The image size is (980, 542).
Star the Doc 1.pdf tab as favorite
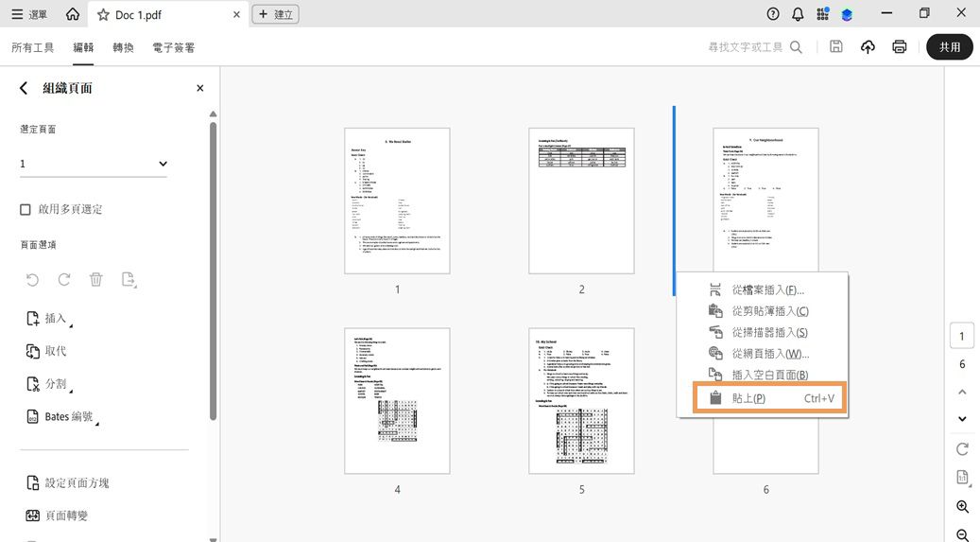[x=103, y=14]
